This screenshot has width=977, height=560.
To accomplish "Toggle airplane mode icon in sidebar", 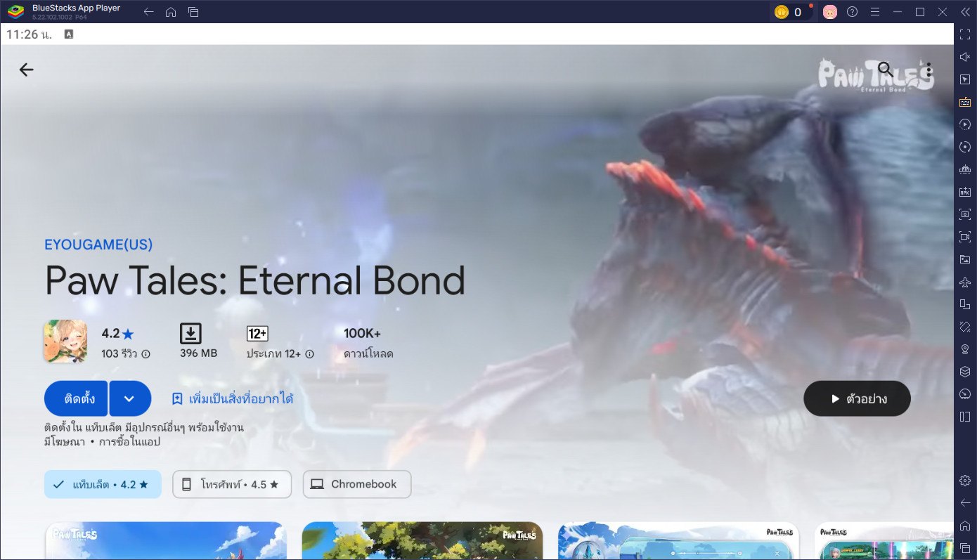I will (x=965, y=282).
